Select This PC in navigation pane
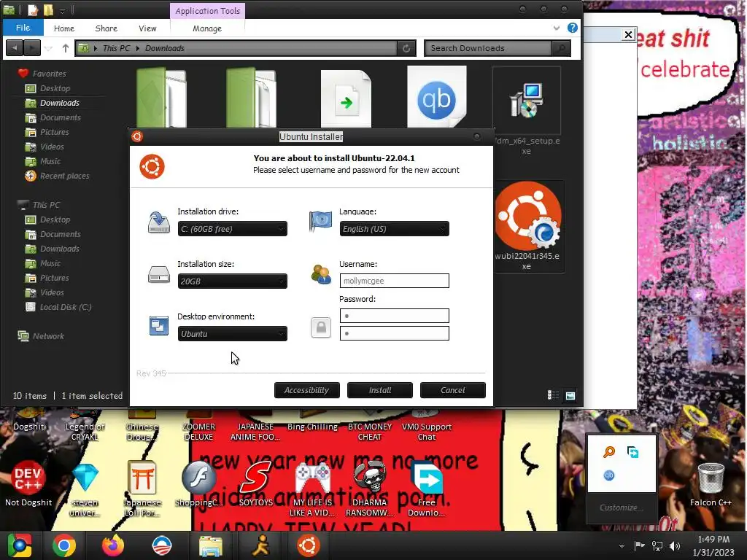The image size is (747, 560). [46, 205]
